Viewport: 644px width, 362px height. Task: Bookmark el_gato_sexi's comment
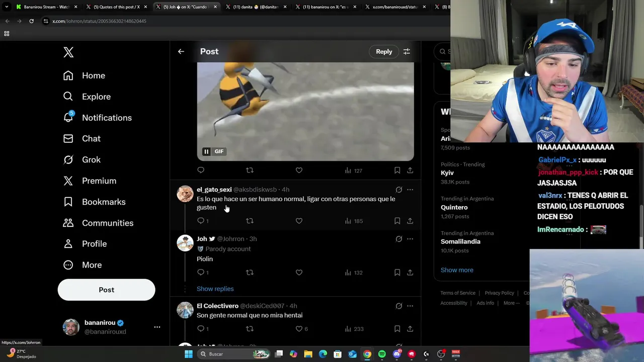[397, 221]
